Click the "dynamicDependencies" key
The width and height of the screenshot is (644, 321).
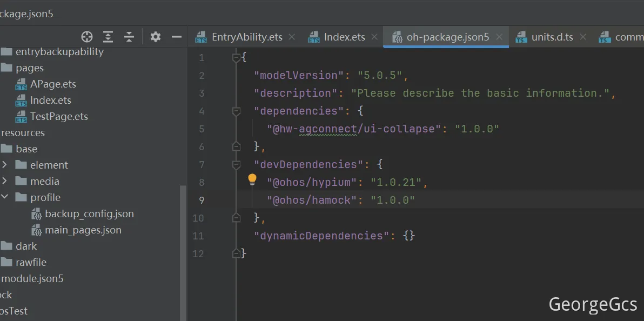321,236
